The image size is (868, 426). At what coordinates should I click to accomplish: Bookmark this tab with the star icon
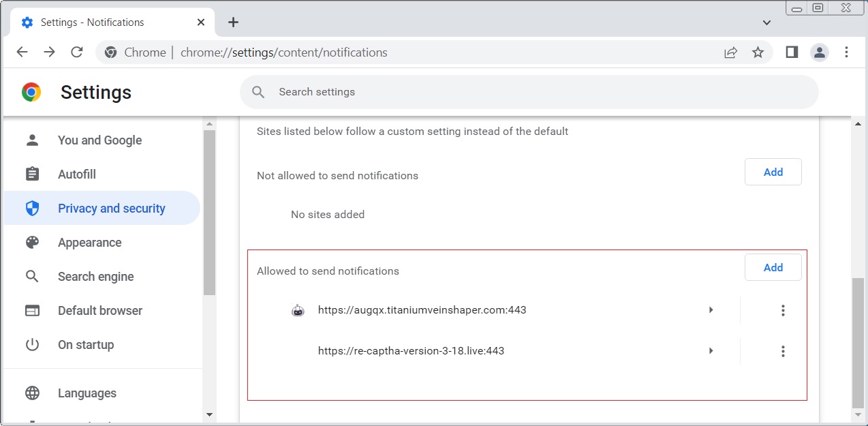(x=758, y=52)
